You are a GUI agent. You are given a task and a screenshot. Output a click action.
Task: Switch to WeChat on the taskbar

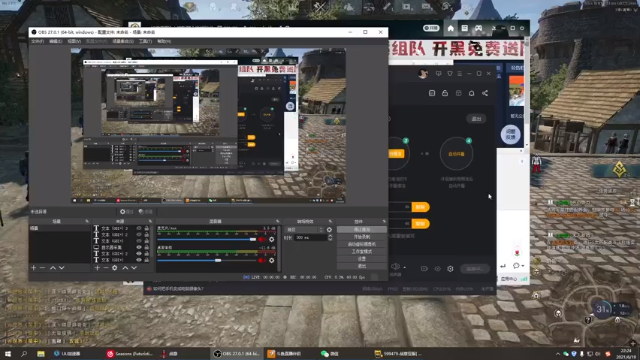point(330,354)
